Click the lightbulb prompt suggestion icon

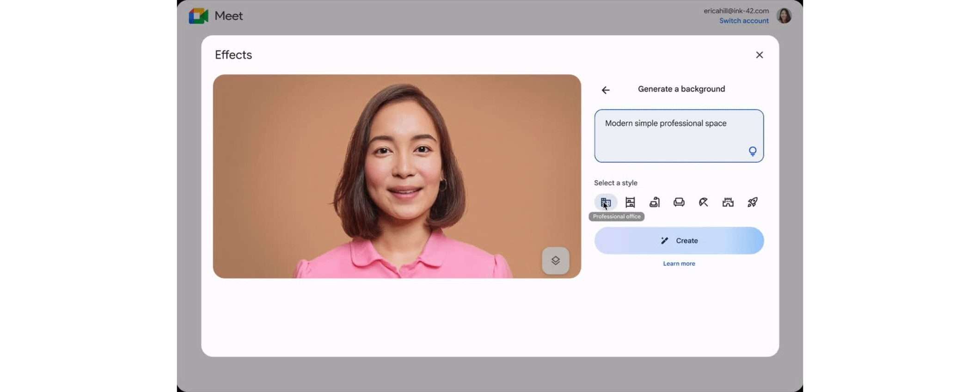click(753, 151)
